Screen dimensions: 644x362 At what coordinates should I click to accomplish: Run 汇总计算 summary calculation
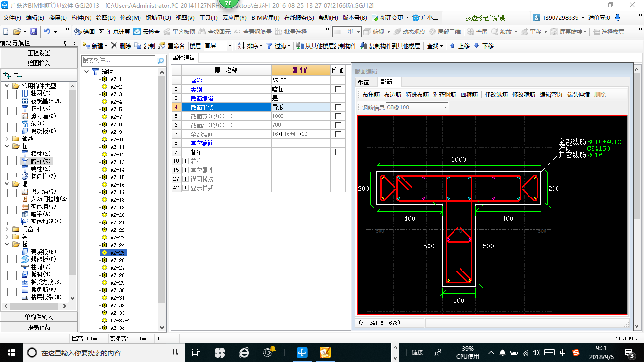click(115, 32)
